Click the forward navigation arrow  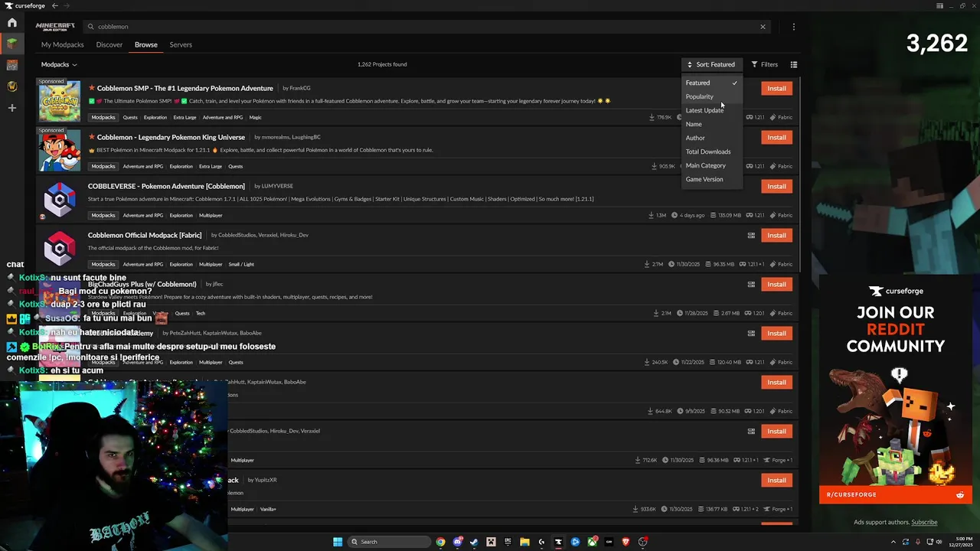coord(66,5)
